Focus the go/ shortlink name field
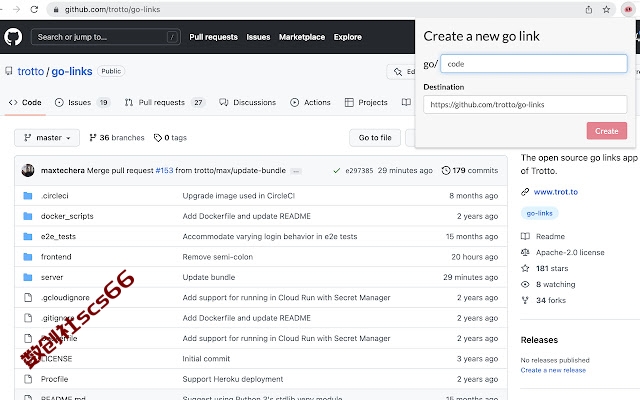This screenshot has width=640, height=400. coord(534,64)
